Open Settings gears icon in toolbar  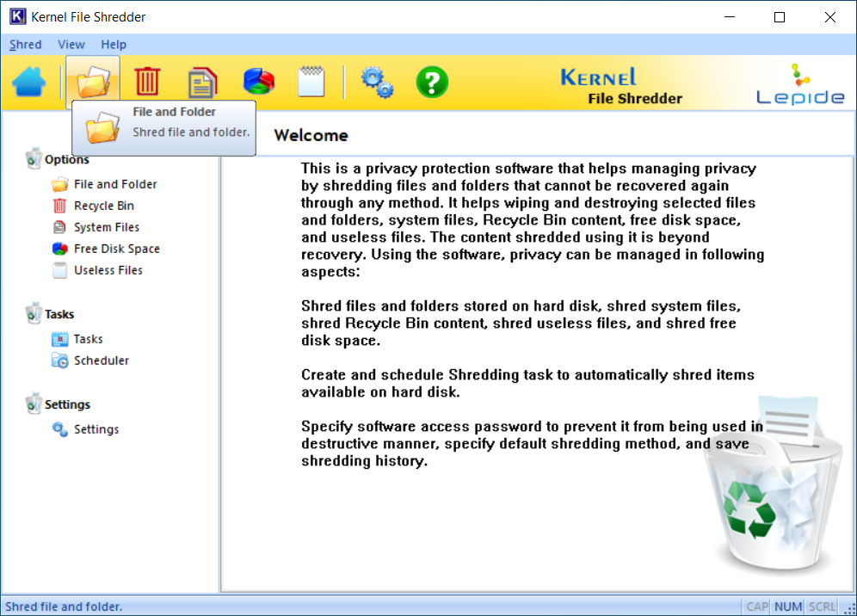[377, 82]
